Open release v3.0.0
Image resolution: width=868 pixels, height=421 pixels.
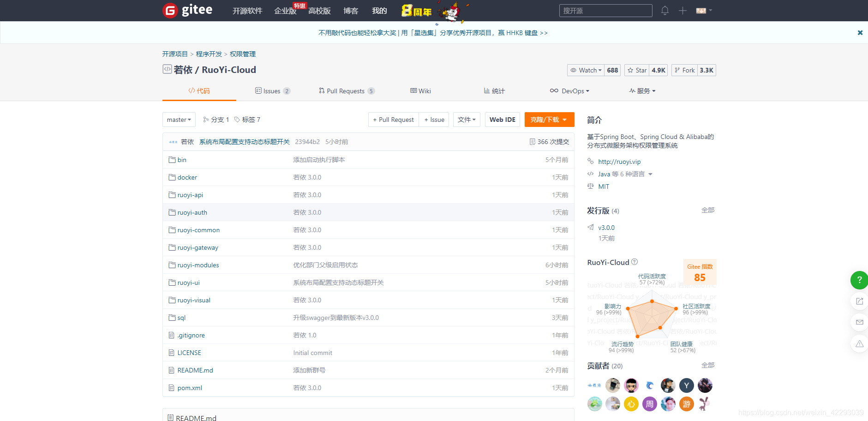606,228
